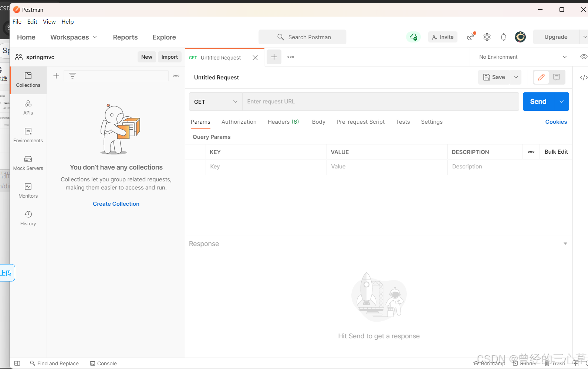Image resolution: width=588 pixels, height=369 pixels.
Task: Open the View menu
Action: click(49, 22)
